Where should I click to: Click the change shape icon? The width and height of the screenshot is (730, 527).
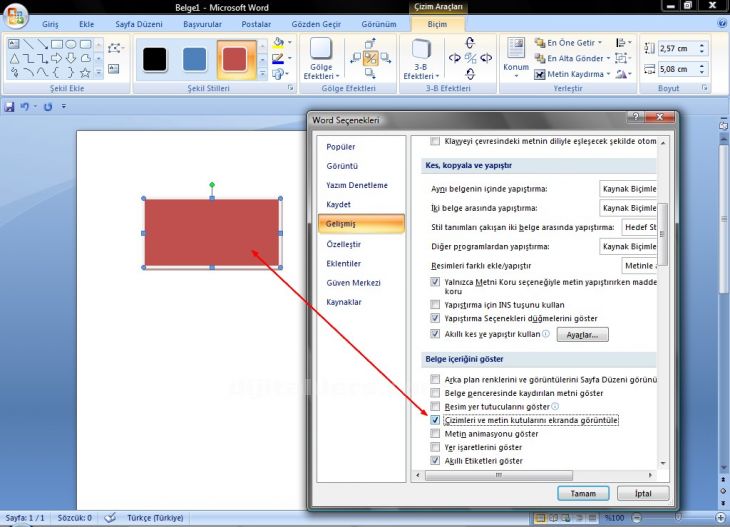click(278, 74)
